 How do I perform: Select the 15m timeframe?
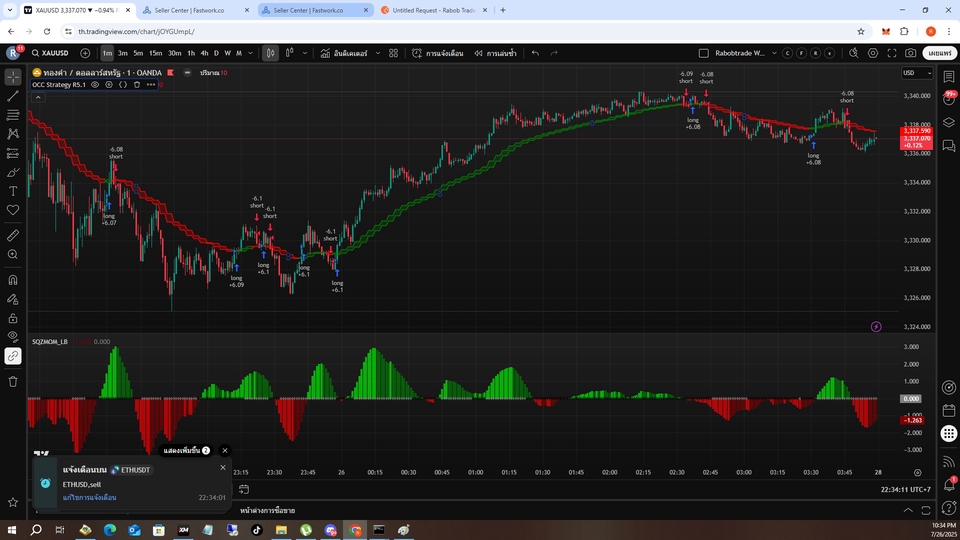[x=155, y=53]
